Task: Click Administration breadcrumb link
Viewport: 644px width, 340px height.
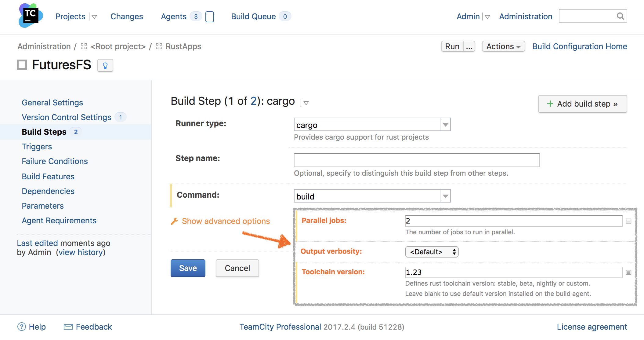Action: click(x=44, y=46)
